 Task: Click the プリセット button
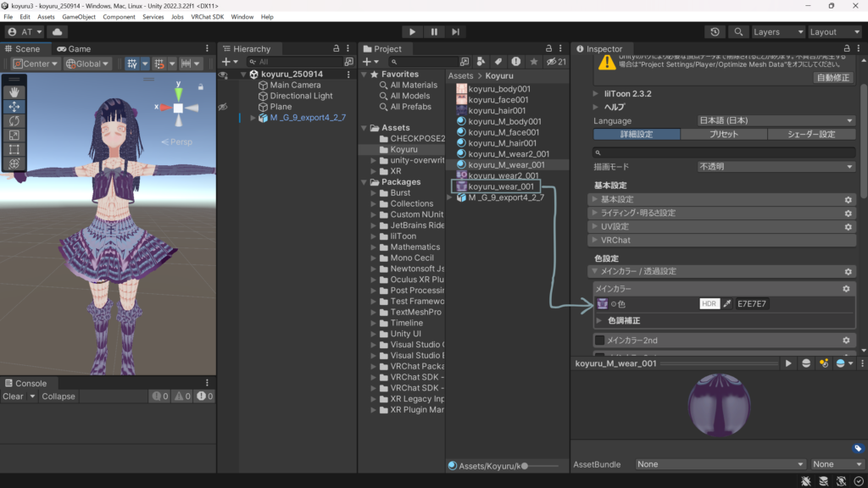click(x=722, y=134)
